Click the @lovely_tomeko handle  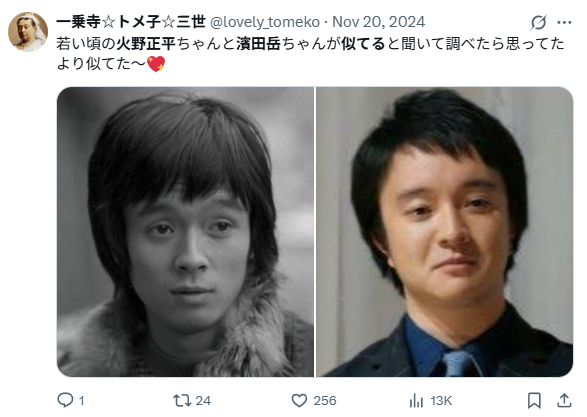coord(265,22)
